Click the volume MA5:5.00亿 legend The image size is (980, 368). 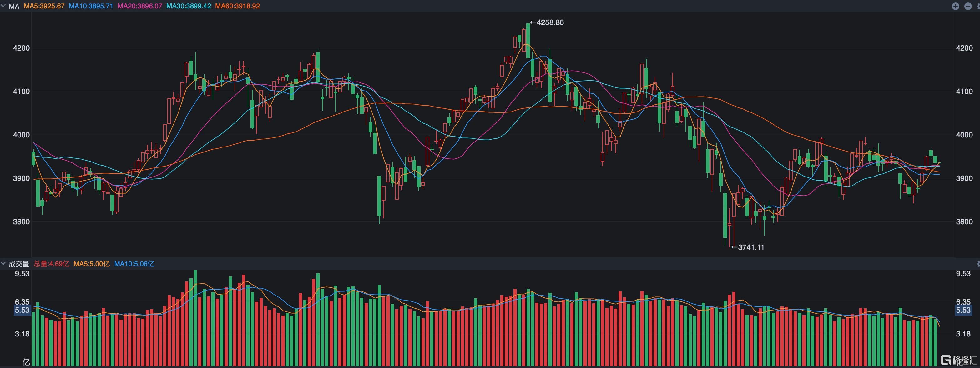pos(92,264)
